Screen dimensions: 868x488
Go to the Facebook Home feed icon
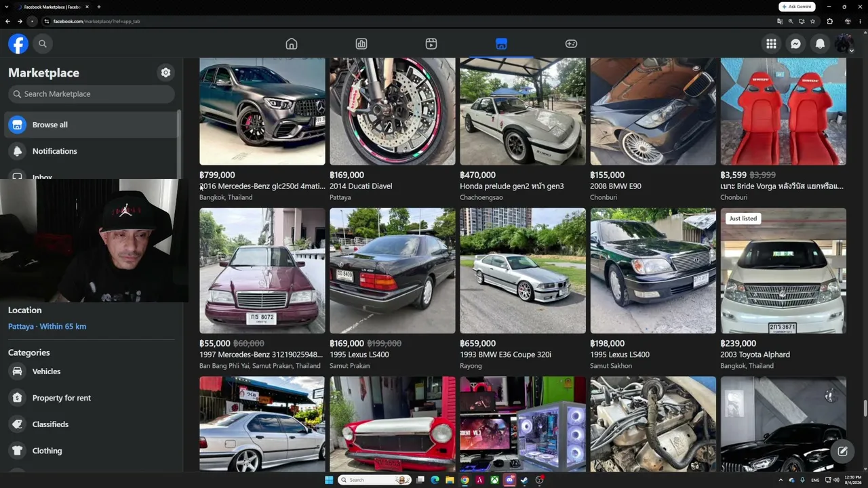292,44
